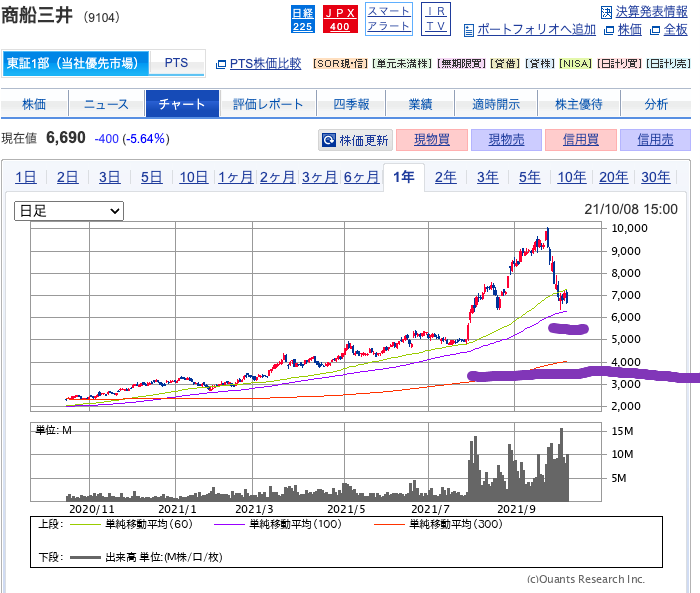Click the portfolio document icon
This screenshot has height=593, width=700.
(x=469, y=30)
